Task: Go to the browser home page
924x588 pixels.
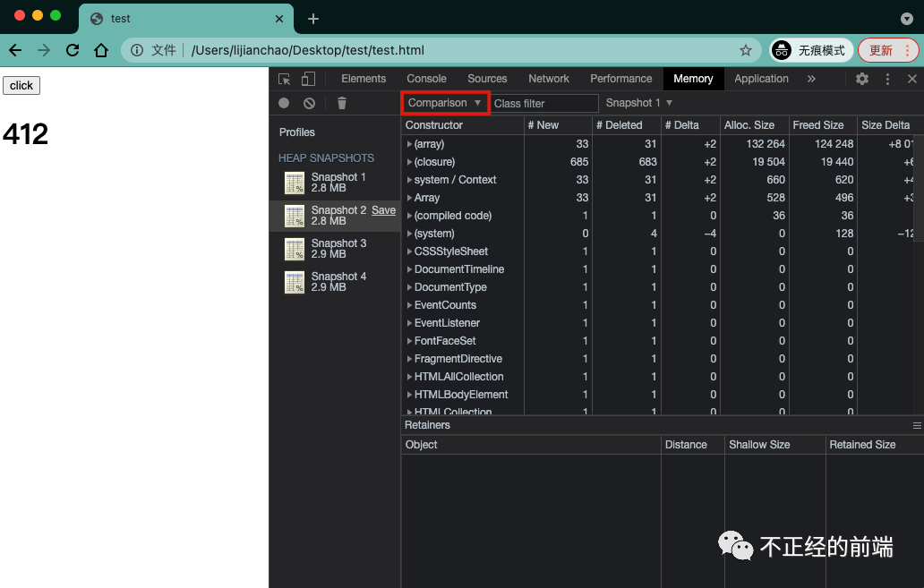Action: click(101, 50)
